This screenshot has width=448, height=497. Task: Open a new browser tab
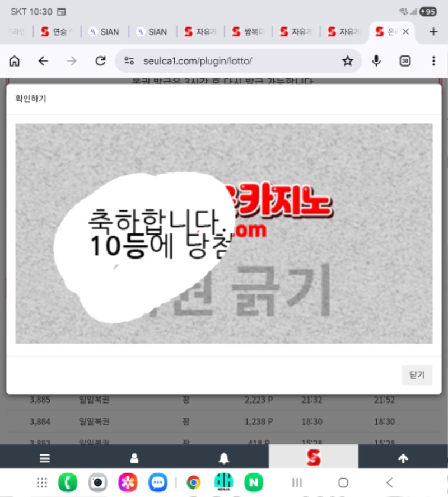433,32
